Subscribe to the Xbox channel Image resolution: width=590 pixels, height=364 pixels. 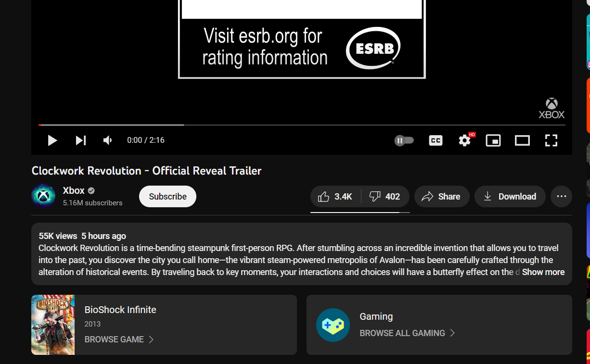point(167,197)
